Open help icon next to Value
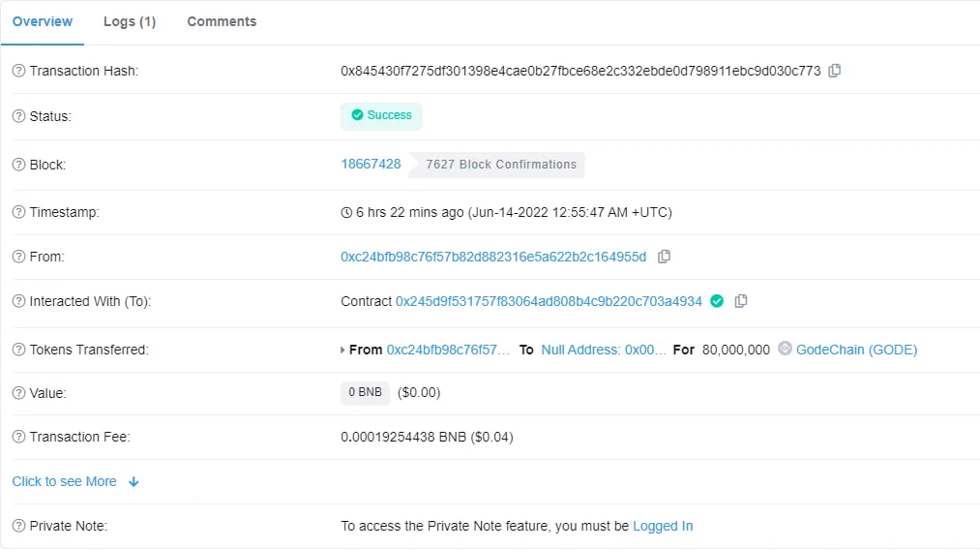Image resolution: width=980 pixels, height=549 pixels. coord(18,393)
